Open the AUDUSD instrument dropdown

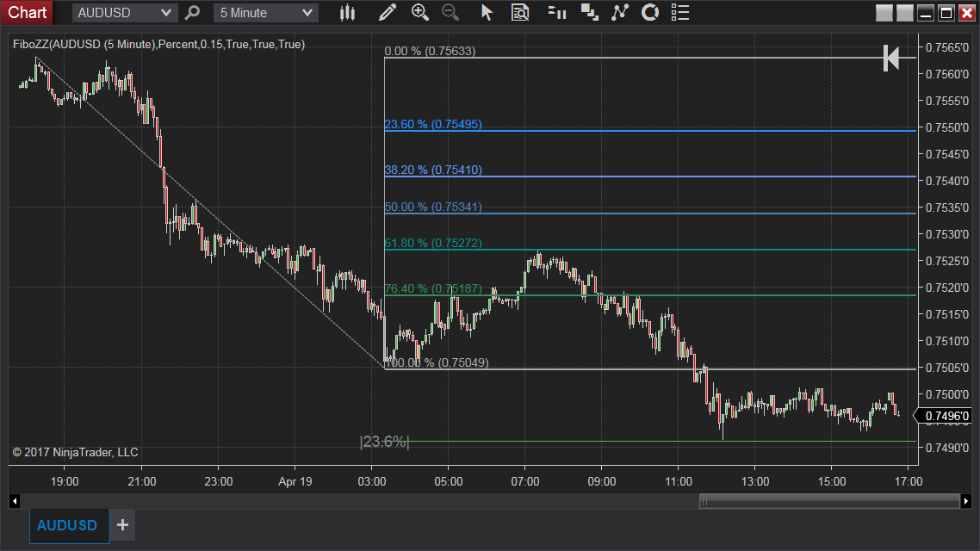(124, 13)
